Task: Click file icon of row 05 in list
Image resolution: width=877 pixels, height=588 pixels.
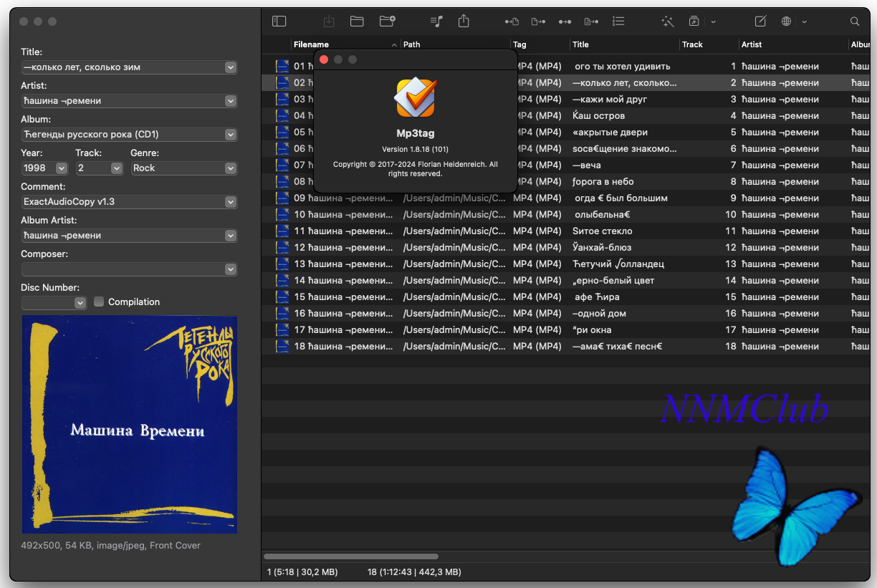Action: pos(282,132)
